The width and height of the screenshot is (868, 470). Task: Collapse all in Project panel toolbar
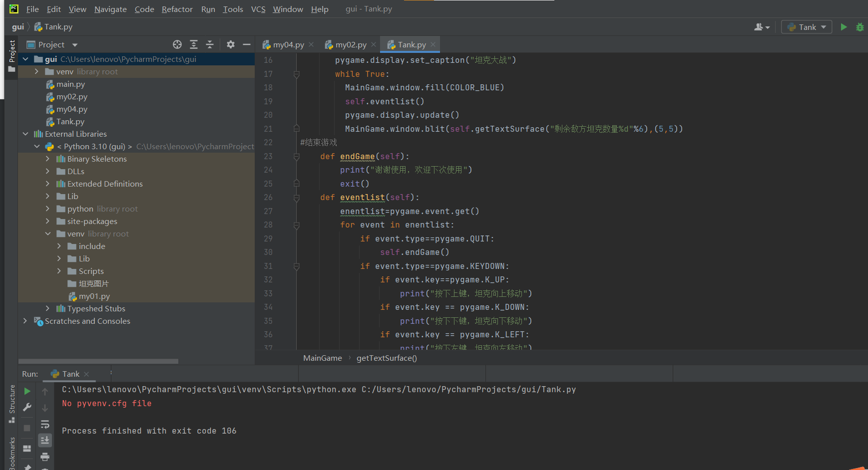click(210, 44)
